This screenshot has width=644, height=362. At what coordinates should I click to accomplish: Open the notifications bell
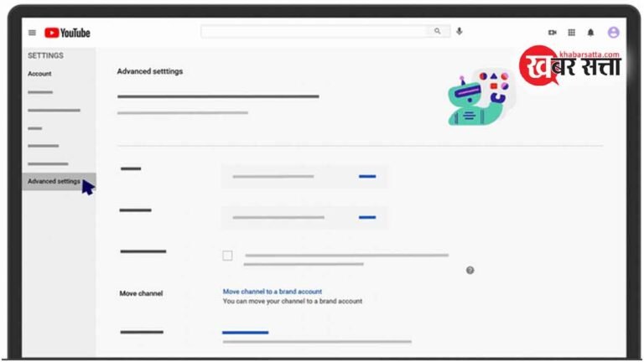coord(590,33)
